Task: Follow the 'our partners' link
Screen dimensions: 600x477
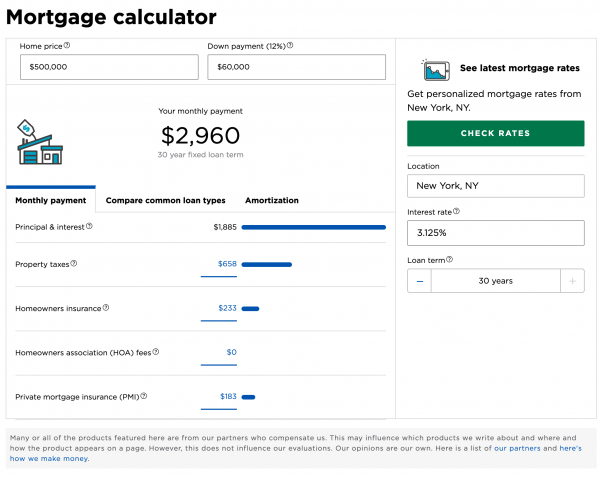Action: (x=516, y=448)
